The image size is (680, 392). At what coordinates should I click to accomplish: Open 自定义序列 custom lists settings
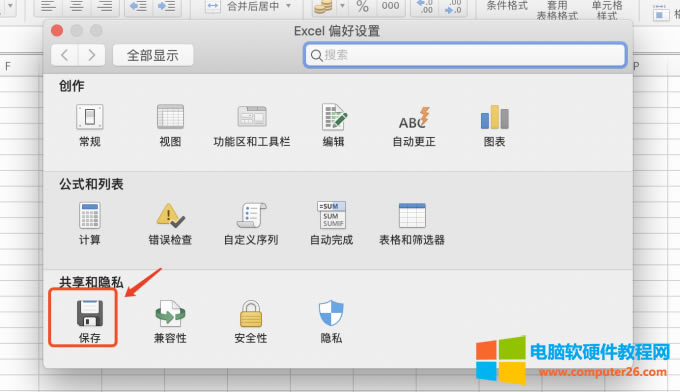pos(251,224)
